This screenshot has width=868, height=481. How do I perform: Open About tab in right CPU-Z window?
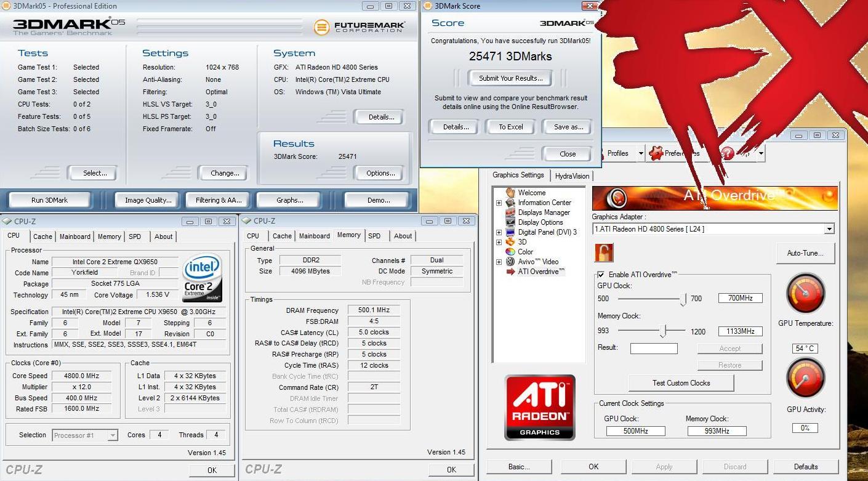pos(403,236)
